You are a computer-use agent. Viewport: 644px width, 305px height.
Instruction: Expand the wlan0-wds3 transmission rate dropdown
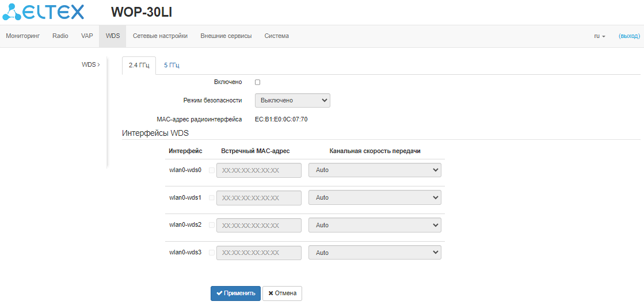tap(375, 253)
